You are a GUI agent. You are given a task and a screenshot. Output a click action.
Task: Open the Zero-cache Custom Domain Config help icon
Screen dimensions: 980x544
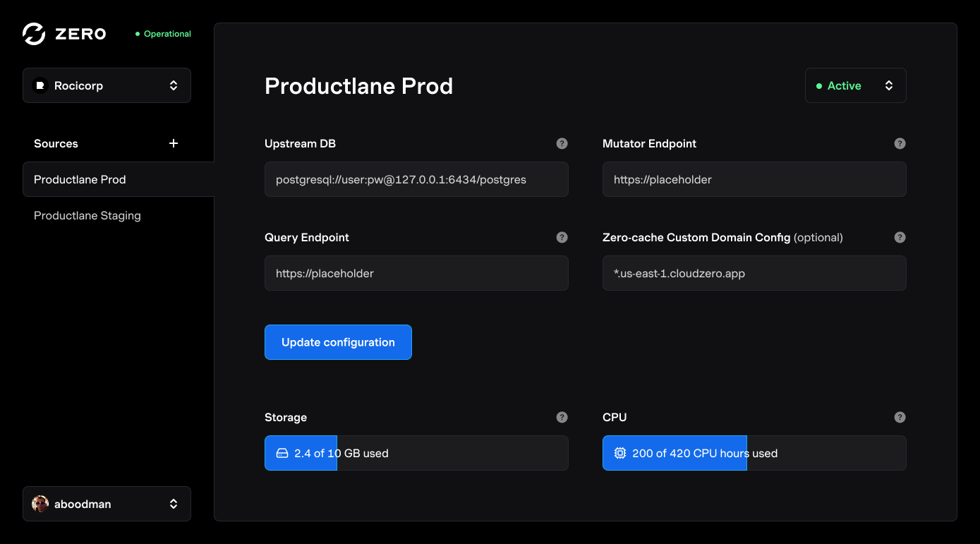[900, 237]
